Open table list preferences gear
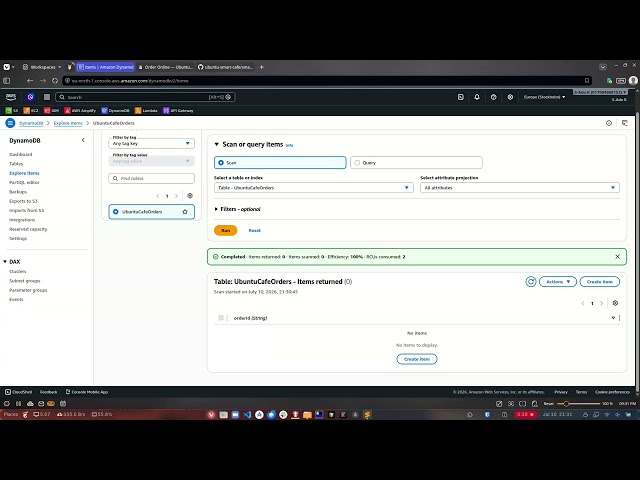 (x=190, y=196)
